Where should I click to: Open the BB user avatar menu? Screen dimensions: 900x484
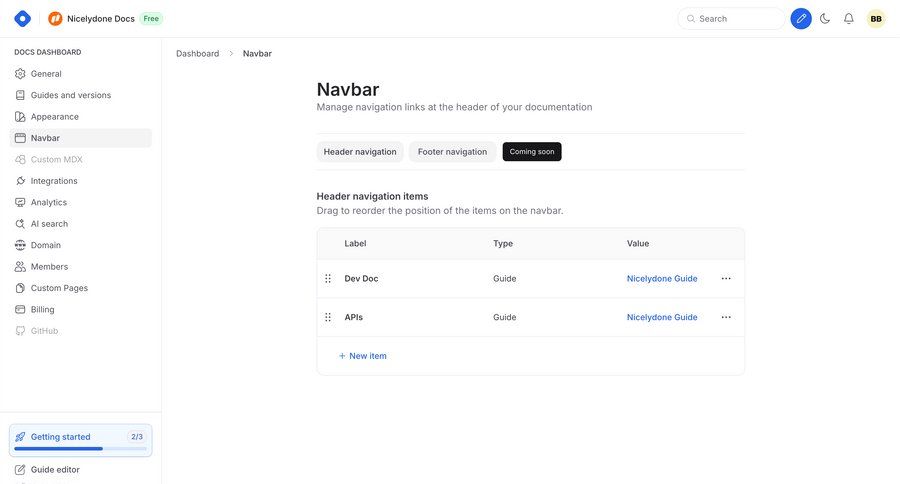(x=876, y=18)
